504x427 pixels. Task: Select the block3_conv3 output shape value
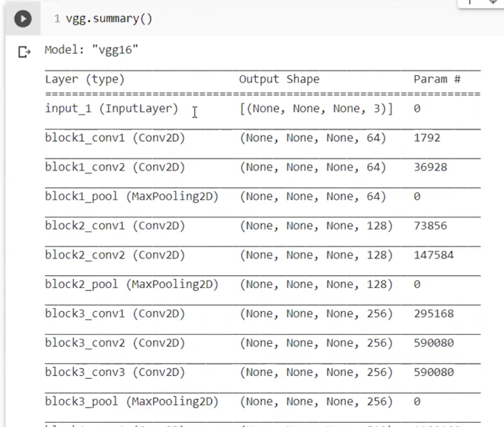coord(317,372)
